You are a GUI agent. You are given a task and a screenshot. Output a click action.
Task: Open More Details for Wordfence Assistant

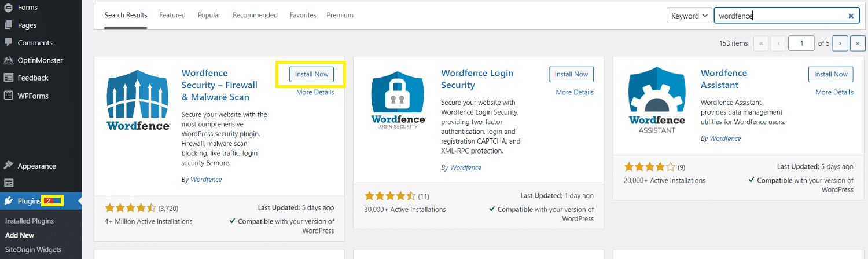click(x=834, y=92)
